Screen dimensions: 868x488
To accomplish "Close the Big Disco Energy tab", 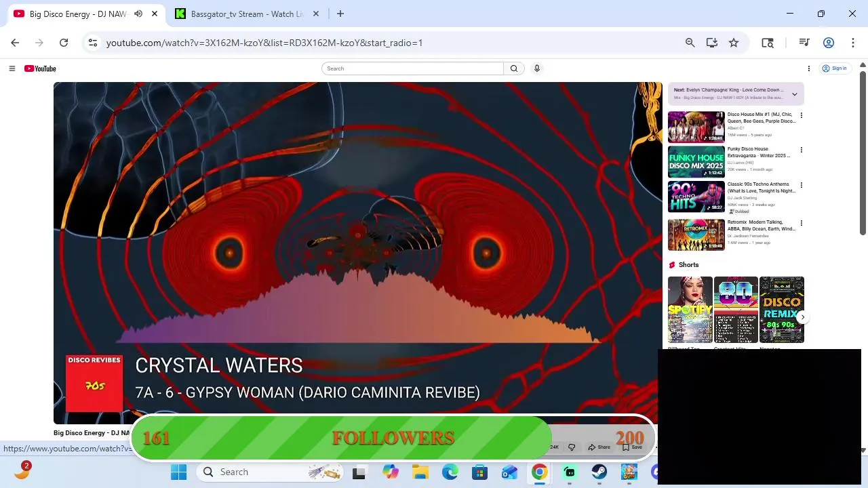I will [155, 14].
